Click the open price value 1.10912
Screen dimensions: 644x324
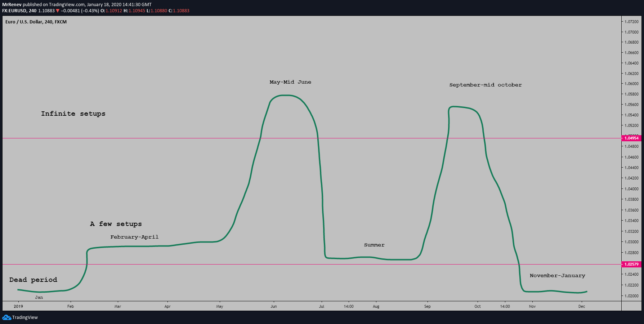point(114,11)
